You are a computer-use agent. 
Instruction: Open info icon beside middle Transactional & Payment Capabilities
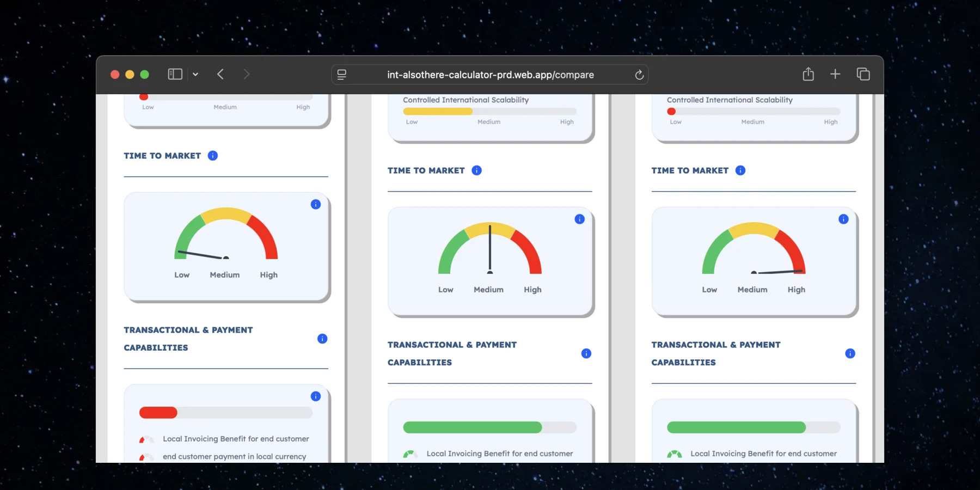pyautogui.click(x=586, y=353)
